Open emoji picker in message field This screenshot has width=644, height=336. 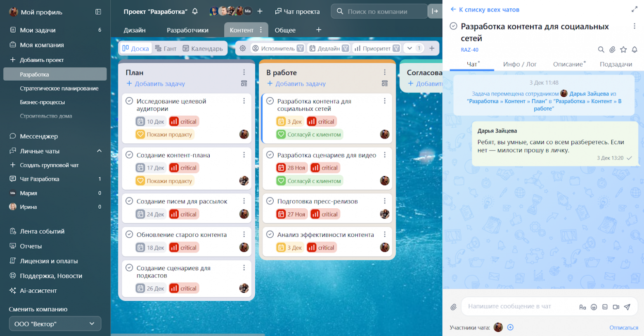point(594,307)
